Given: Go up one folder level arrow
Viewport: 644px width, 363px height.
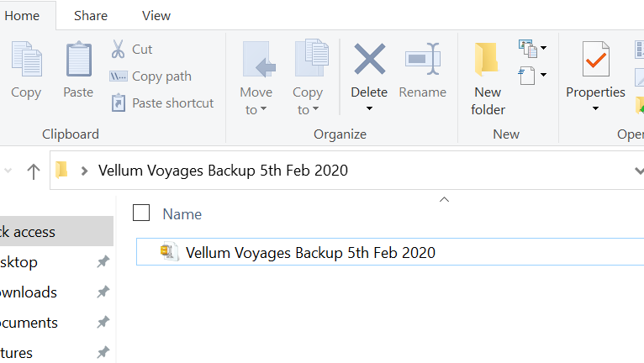Looking at the screenshot, I should coord(34,171).
